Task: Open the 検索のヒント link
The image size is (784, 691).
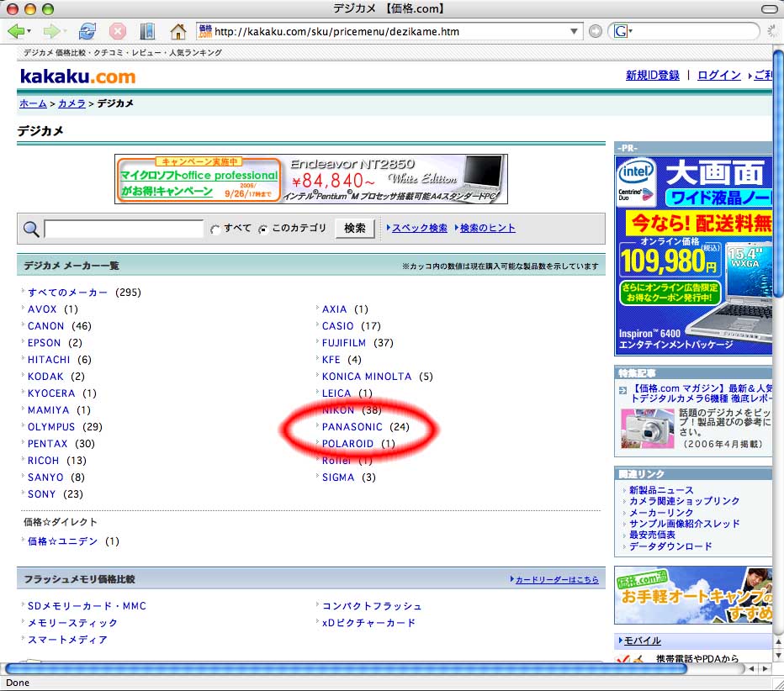Action: pyautogui.click(x=488, y=228)
